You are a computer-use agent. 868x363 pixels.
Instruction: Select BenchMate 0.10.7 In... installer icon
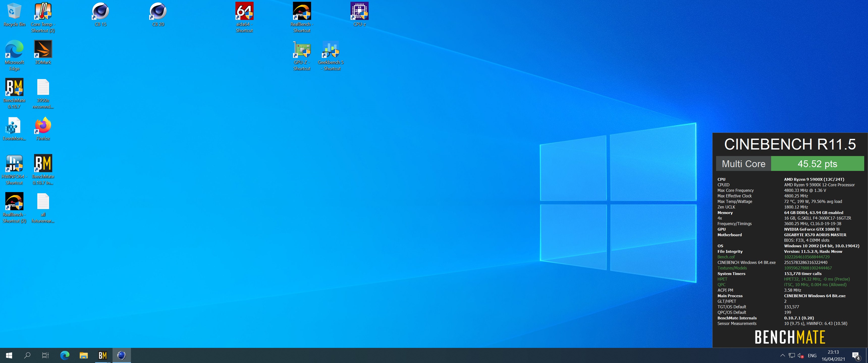point(43,170)
